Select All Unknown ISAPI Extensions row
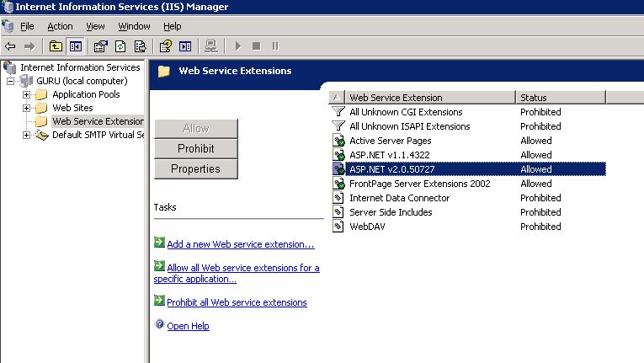644x363 pixels. click(x=468, y=126)
